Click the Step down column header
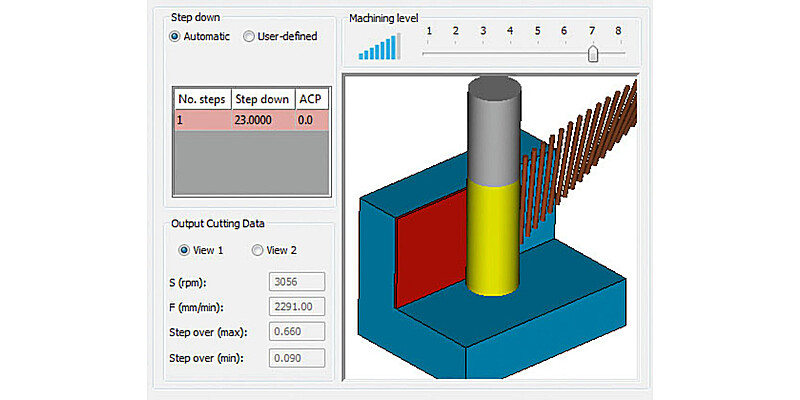 tap(262, 99)
